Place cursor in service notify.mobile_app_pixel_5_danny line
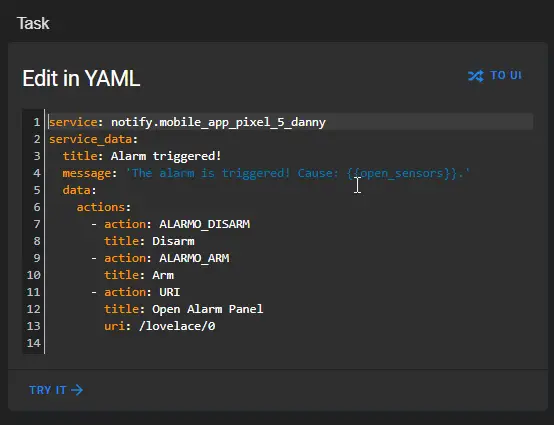The height and width of the screenshot is (425, 554). [x=290, y=122]
